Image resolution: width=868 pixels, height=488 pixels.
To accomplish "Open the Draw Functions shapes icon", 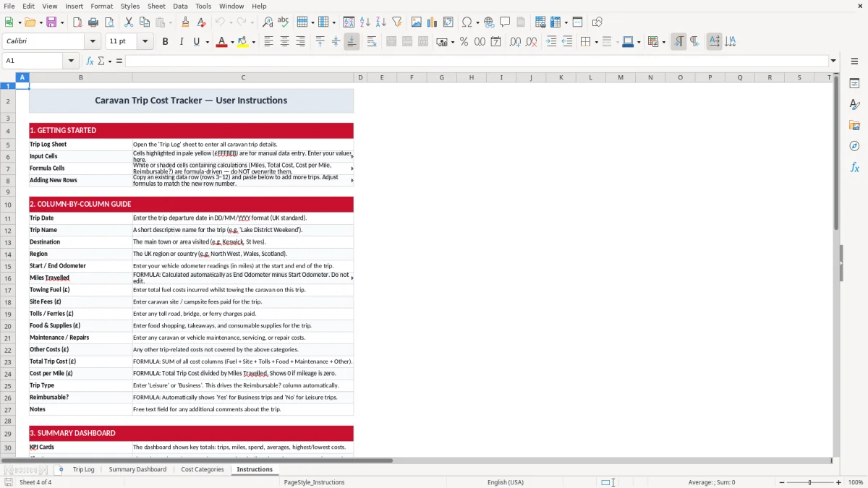I will pyautogui.click(x=597, y=22).
